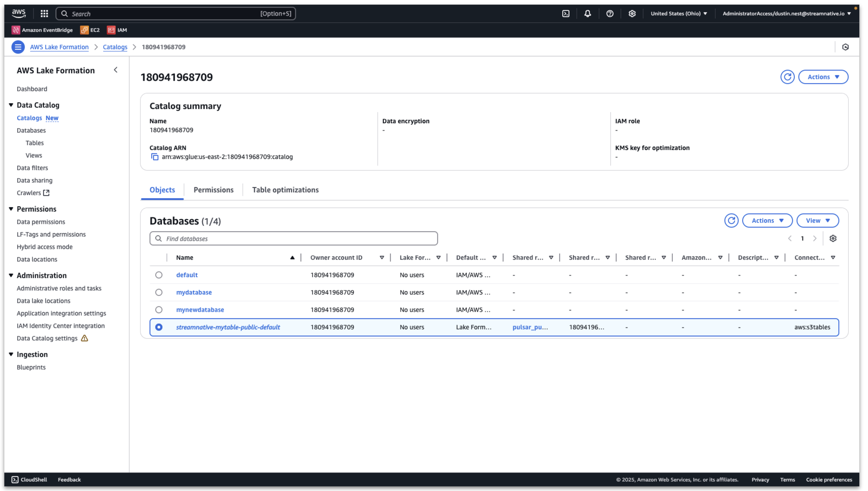Open the streamnative-mytable-public-default database
This screenshot has width=868, height=491.
click(228, 327)
